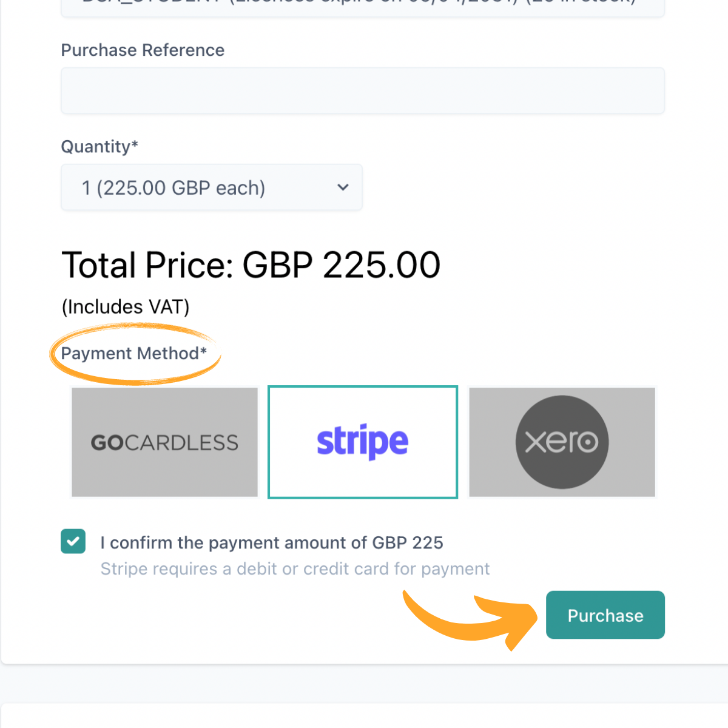Click the Purchase Reference field label

point(143,50)
